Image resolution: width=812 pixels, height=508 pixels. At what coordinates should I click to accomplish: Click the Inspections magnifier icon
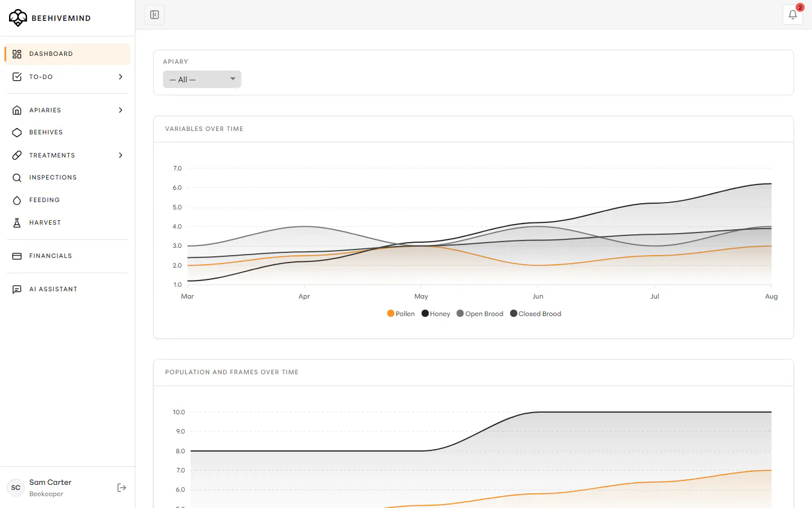pos(17,178)
